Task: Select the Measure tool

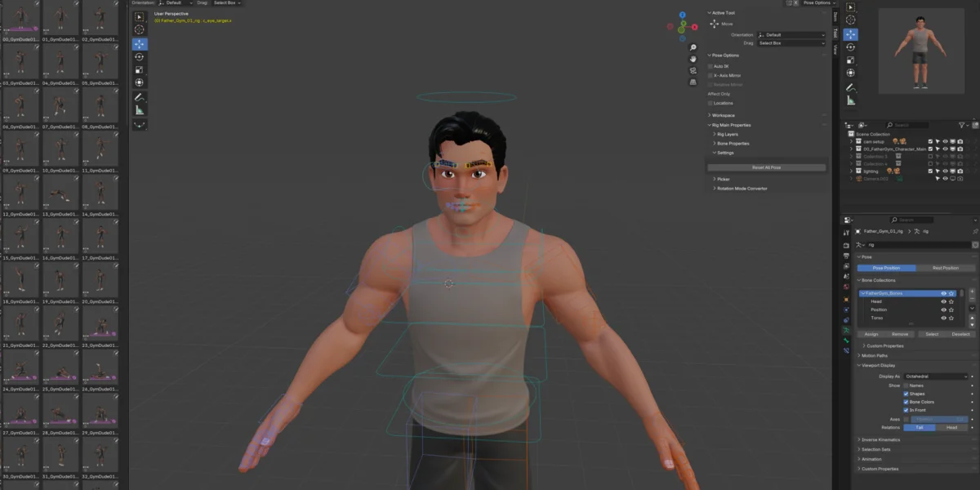Action: (x=139, y=110)
